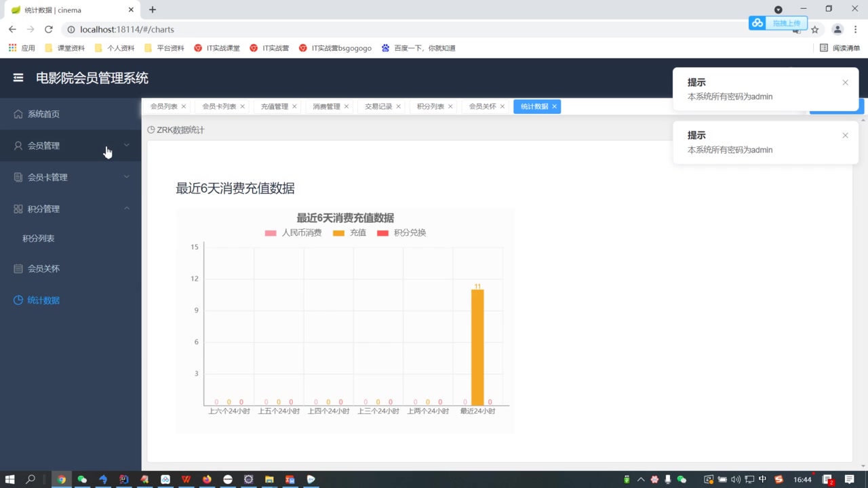Open WeChat from the taskbar

tap(82, 479)
